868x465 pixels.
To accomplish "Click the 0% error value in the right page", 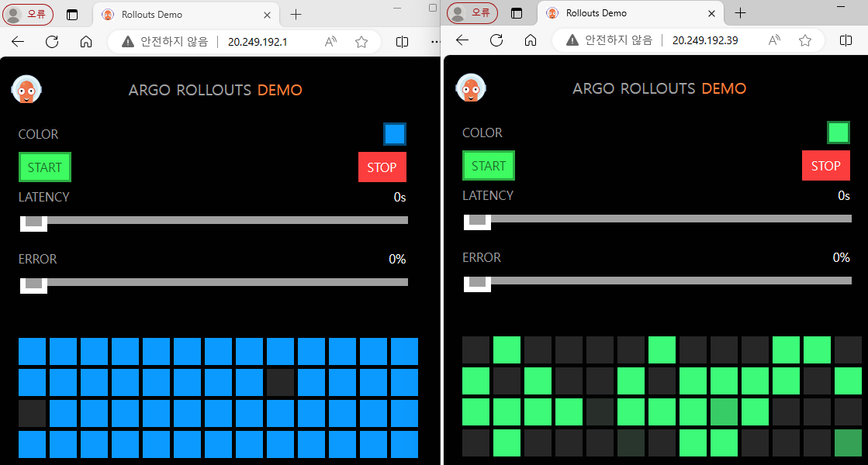I will coord(842,257).
